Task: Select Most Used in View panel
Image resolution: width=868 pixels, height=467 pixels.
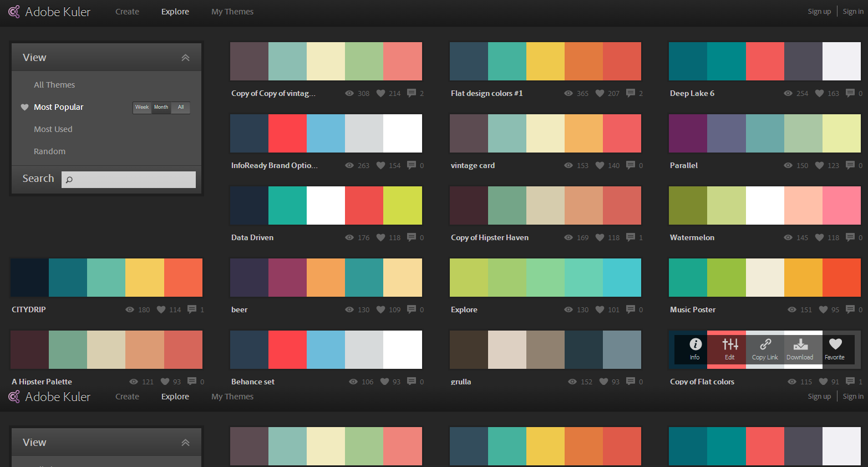Action: click(x=53, y=129)
